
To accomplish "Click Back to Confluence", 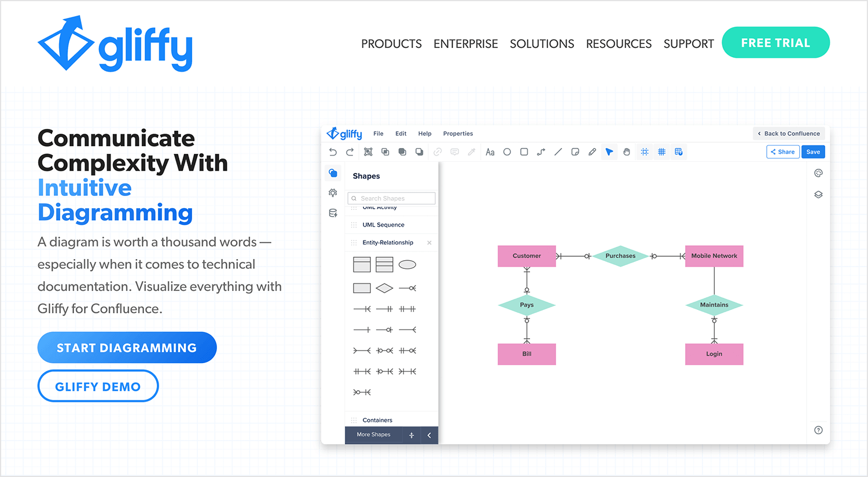I will [x=789, y=134].
